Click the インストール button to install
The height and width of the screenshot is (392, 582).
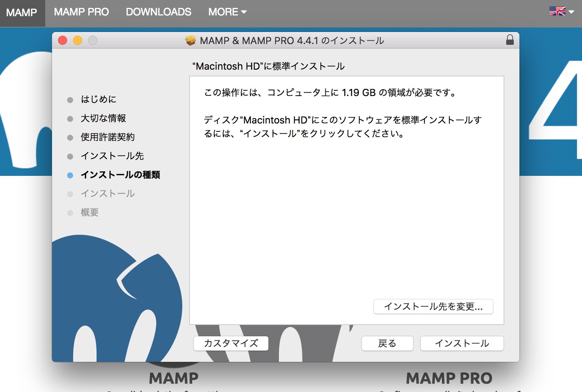[462, 343]
